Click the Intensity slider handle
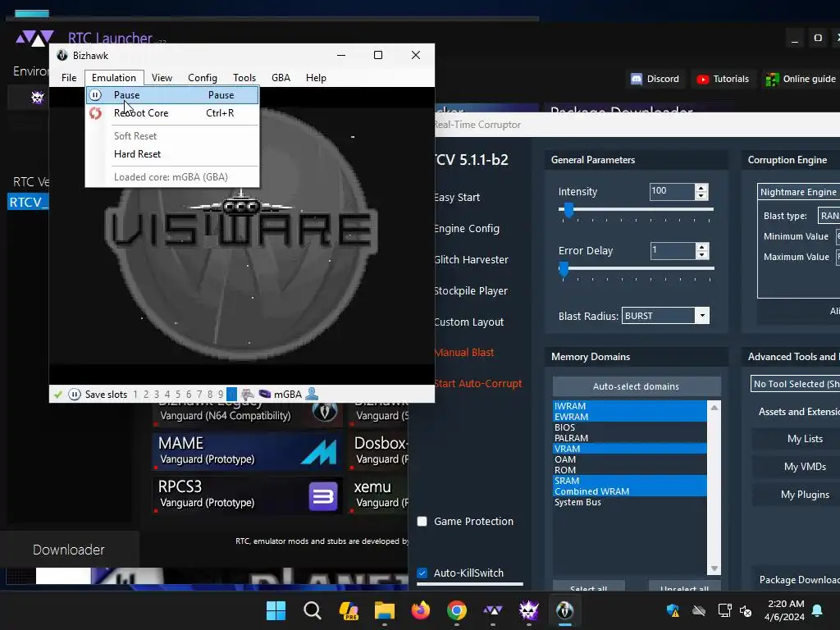The height and width of the screenshot is (630, 840). point(569,211)
